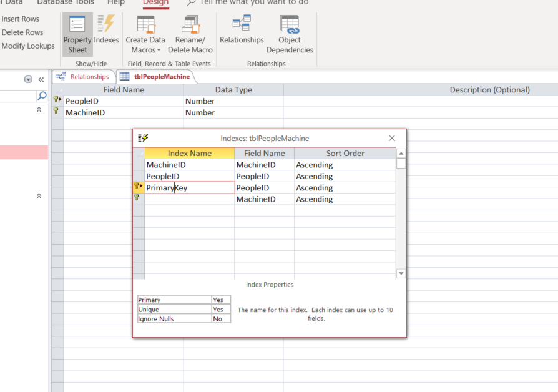The height and width of the screenshot is (392, 558).
Task: Select the MachineID index name cell
Action: coord(189,165)
